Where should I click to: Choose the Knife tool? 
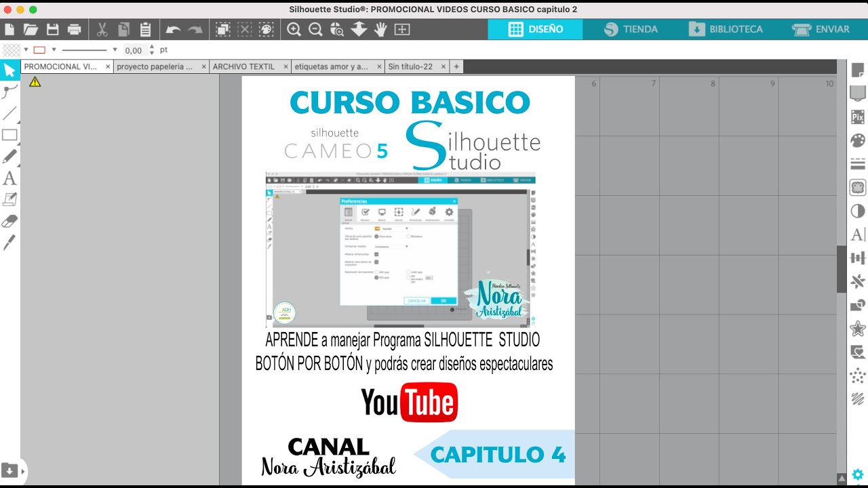(x=9, y=243)
